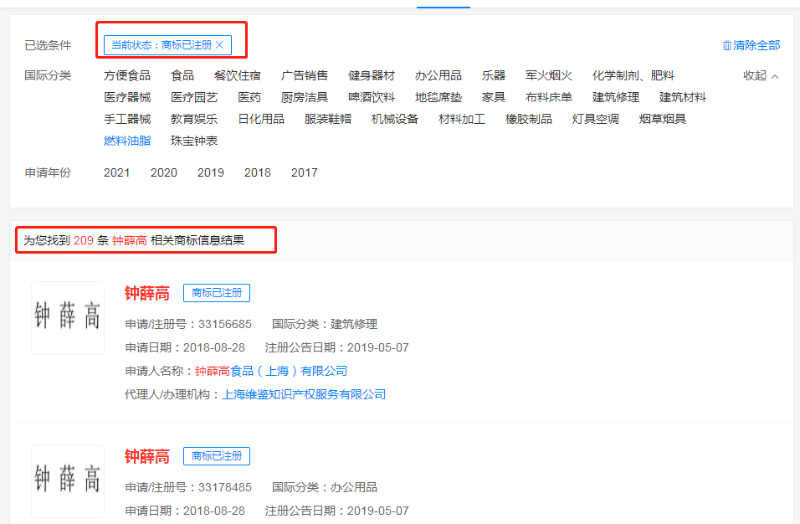This screenshot has height=524, width=800.
Task: Click the trash icon beside 清除全部
Action: tap(727, 45)
